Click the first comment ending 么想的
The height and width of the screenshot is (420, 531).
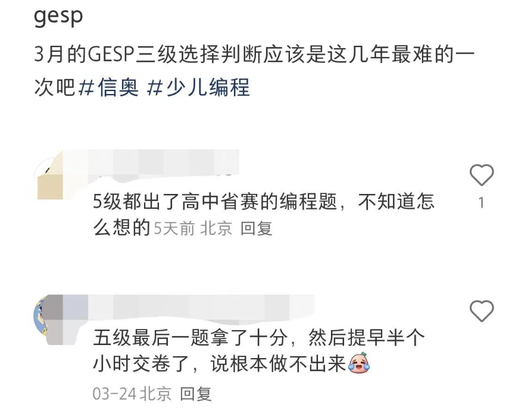point(121,227)
